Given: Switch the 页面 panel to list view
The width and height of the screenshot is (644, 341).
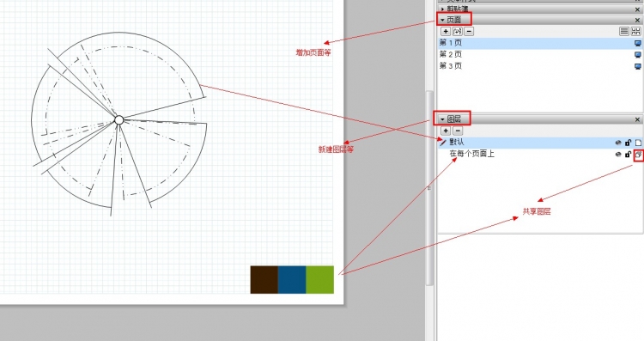Looking at the screenshot, I should point(624,31).
